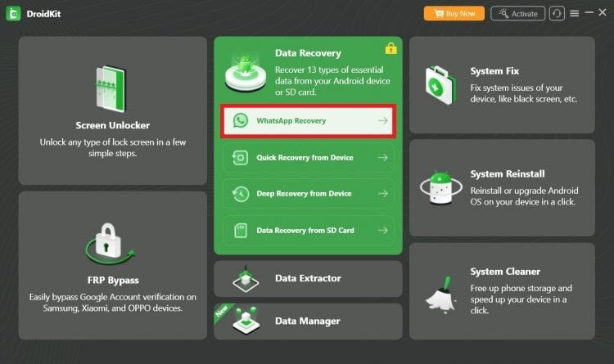Click the Screen Unlocker description text
The width and height of the screenshot is (614, 364).
[x=113, y=147]
